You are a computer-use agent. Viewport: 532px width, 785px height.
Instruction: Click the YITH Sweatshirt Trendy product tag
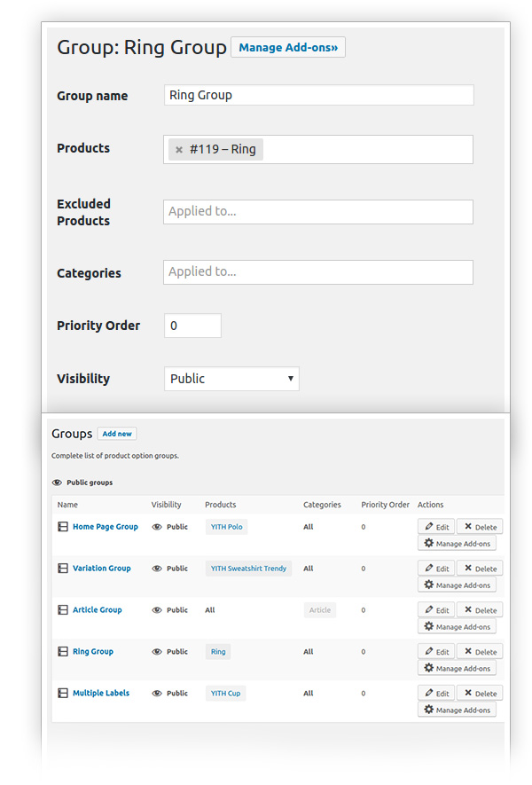click(248, 569)
